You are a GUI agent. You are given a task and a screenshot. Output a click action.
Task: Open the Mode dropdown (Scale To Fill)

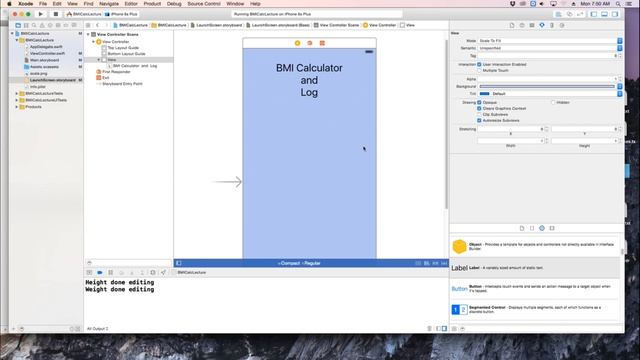549,41
